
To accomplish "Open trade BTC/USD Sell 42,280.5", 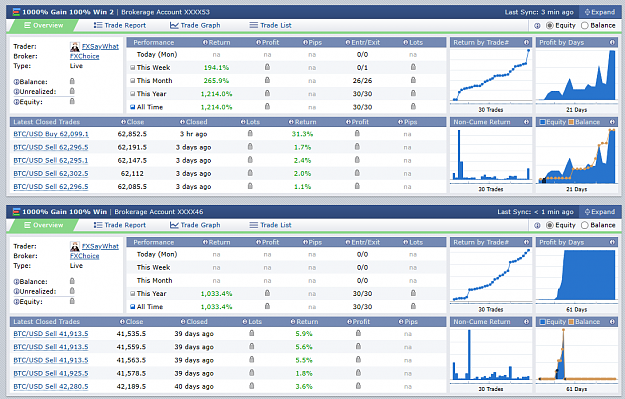I will tap(51, 387).
